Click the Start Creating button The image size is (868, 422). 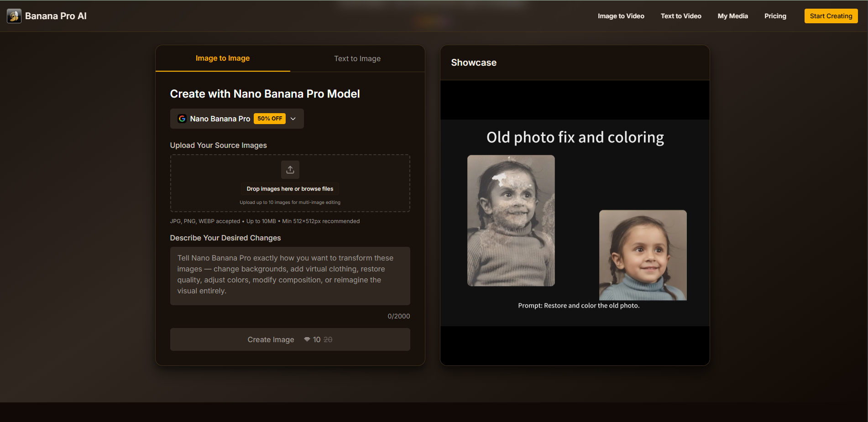tap(831, 16)
